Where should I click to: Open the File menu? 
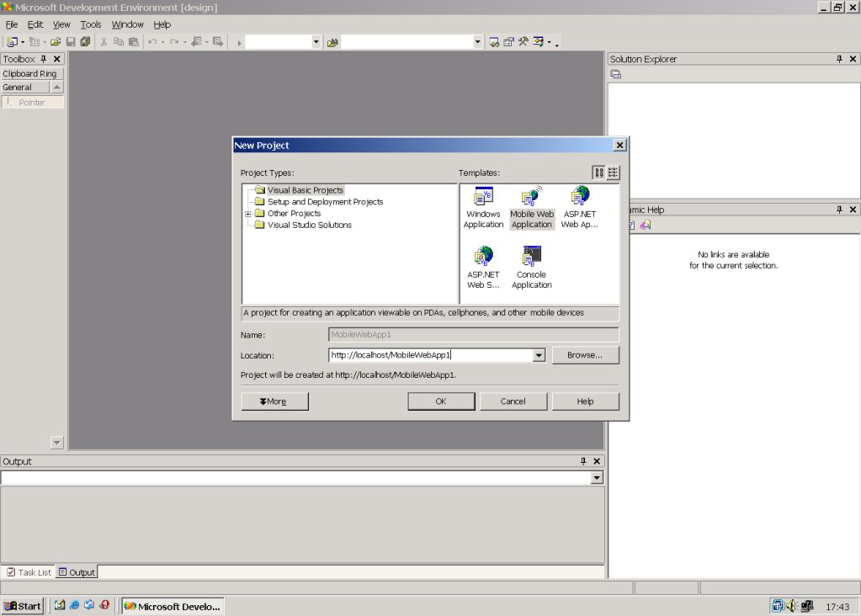pos(12,24)
